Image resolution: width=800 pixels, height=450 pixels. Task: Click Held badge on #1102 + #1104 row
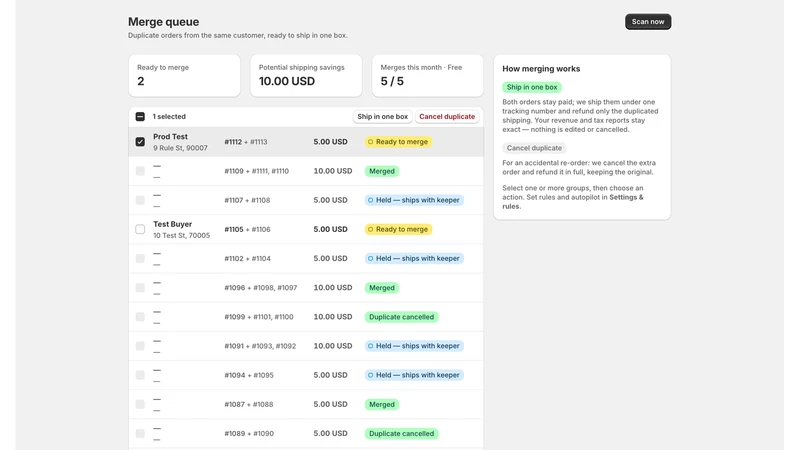pos(414,258)
